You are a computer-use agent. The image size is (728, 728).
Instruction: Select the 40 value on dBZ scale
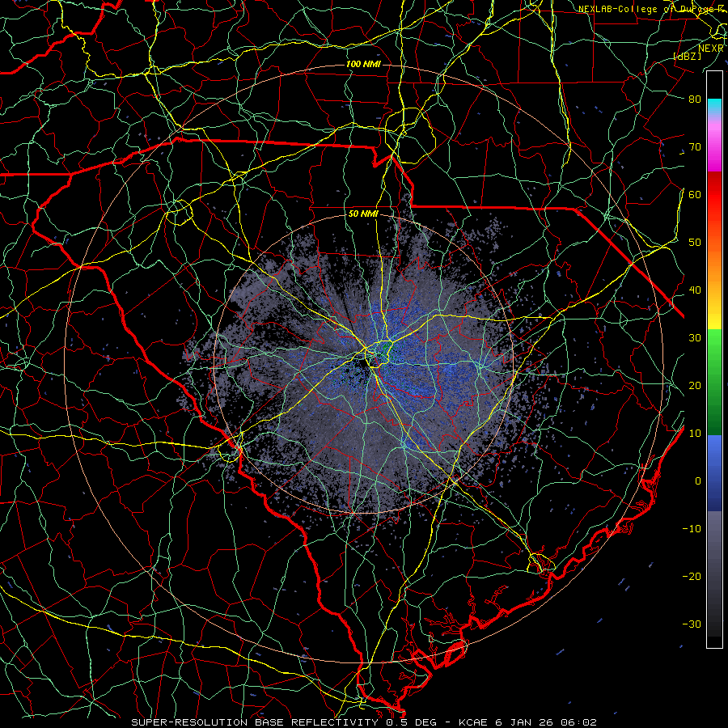pos(695,290)
